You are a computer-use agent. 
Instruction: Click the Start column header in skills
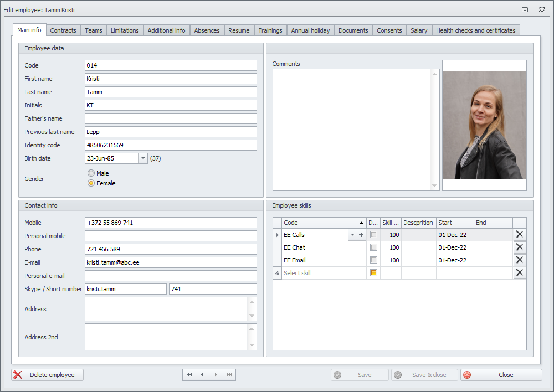point(455,223)
